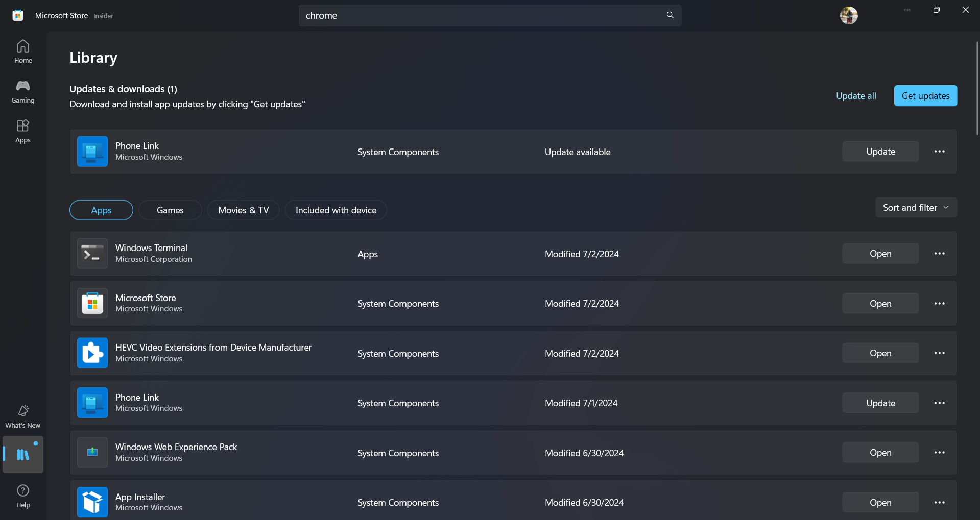Switch to the Games filter tab
The height and width of the screenshot is (520, 980).
170,210
